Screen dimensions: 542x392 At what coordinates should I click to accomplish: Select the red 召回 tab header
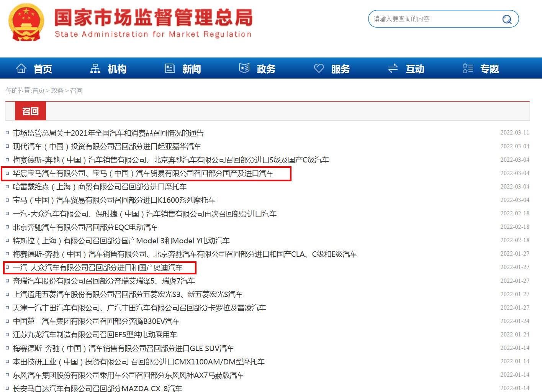(x=30, y=111)
